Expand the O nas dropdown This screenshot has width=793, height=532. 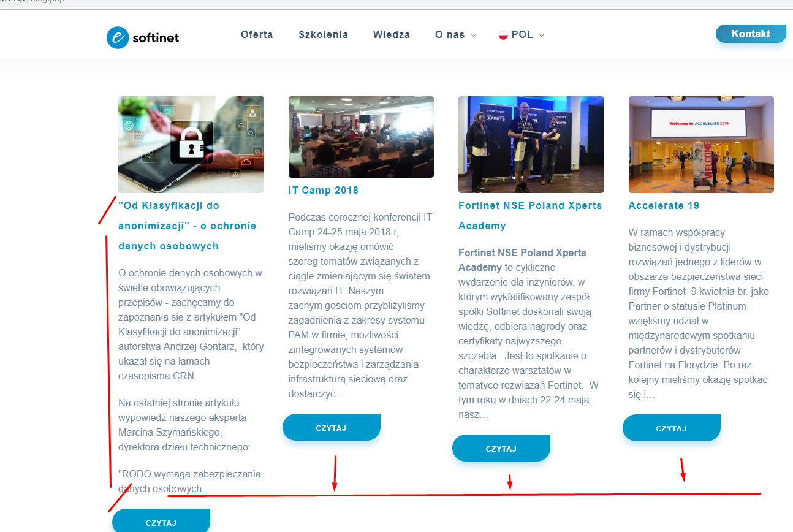click(x=455, y=35)
